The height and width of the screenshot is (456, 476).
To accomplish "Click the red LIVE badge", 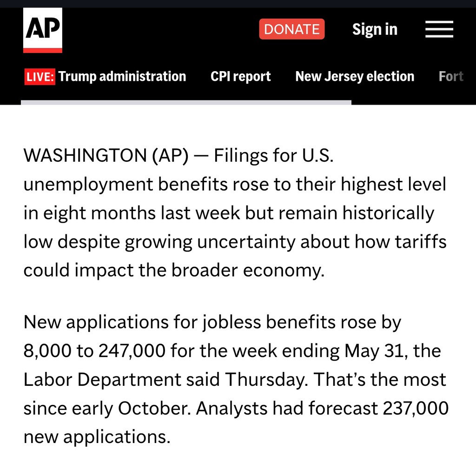I will [x=40, y=77].
